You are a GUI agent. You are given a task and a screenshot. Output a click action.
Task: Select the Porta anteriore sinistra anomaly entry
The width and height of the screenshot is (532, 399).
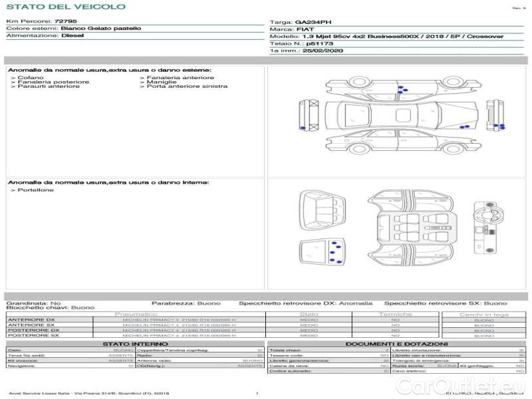tap(187, 86)
